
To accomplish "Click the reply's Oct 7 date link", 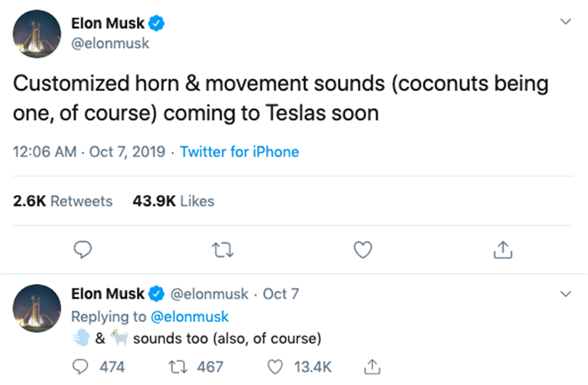I will [281, 294].
